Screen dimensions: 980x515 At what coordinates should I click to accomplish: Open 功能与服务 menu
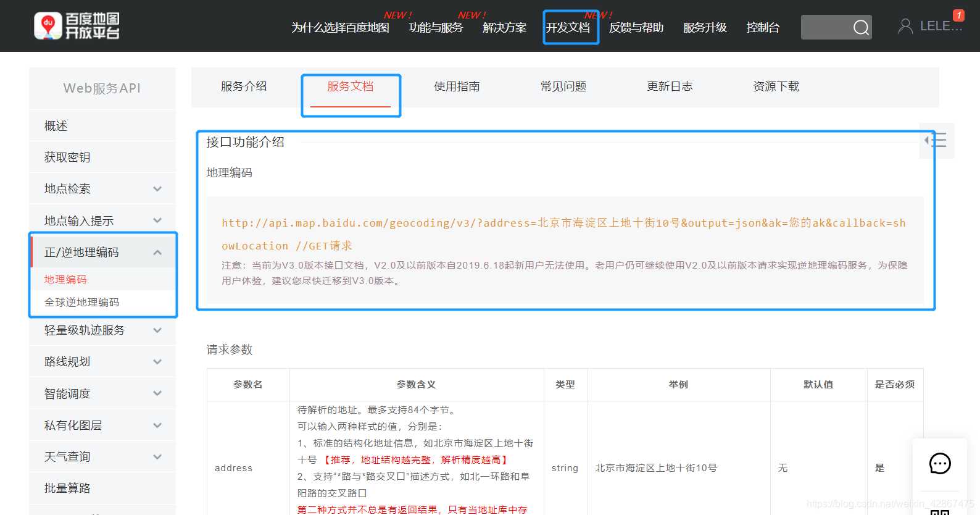(436, 28)
